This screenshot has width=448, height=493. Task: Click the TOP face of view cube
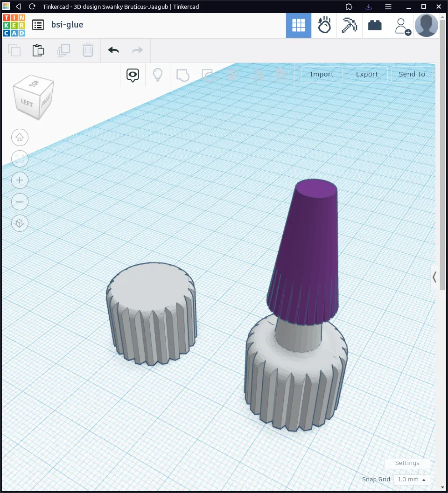click(35, 83)
